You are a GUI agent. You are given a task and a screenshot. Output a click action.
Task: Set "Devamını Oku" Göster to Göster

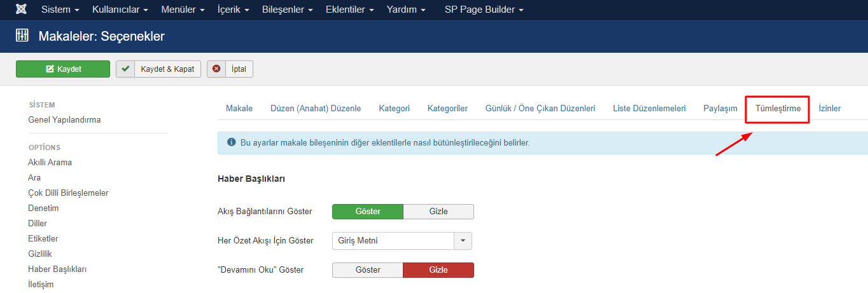(x=367, y=269)
